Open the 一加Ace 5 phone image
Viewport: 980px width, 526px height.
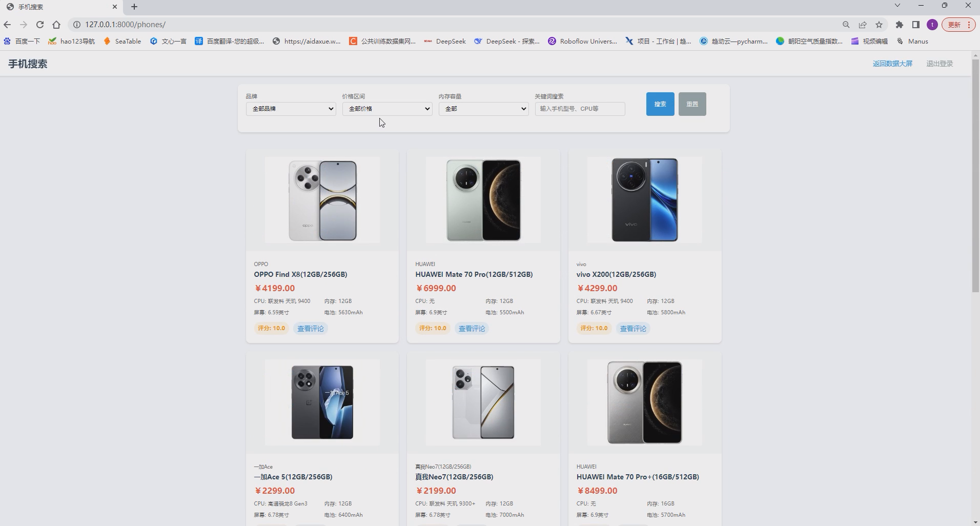pos(322,402)
